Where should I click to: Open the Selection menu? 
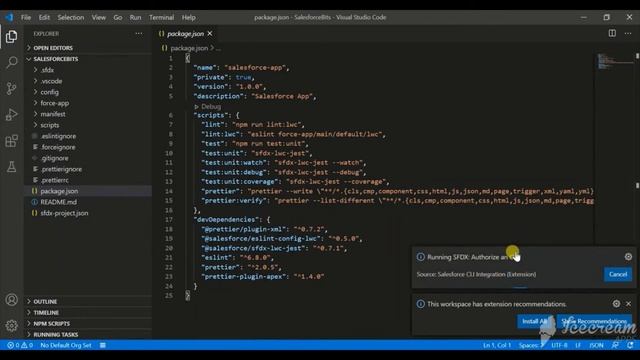(x=71, y=17)
